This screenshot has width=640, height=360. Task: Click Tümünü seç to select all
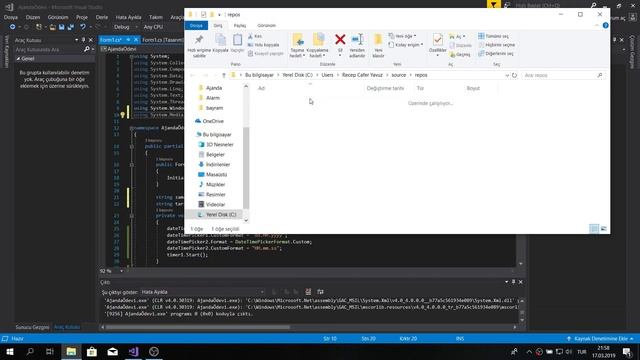click(493, 36)
